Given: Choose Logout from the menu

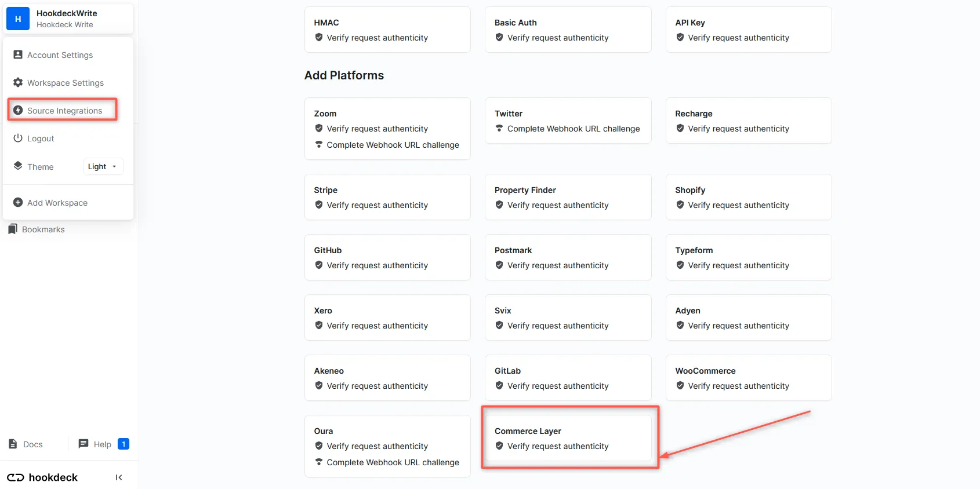Looking at the screenshot, I should [x=68, y=138].
